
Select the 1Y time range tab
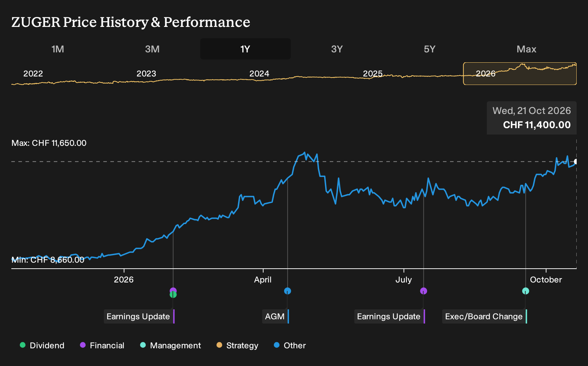[x=246, y=49]
